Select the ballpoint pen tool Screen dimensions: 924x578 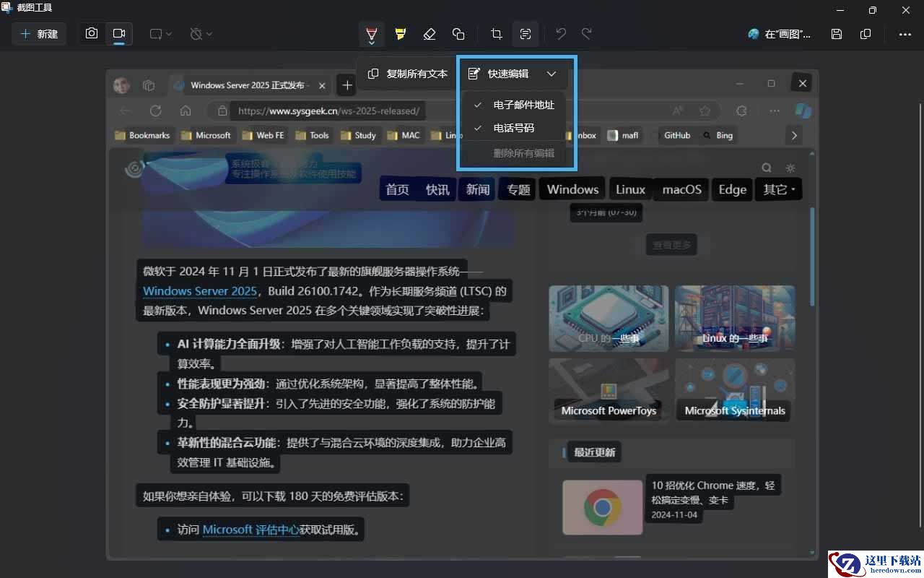(371, 34)
